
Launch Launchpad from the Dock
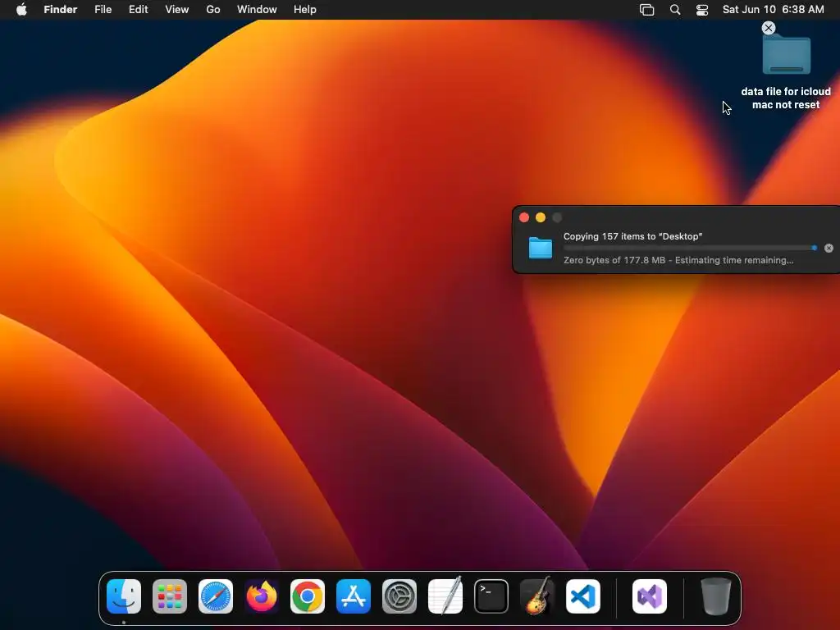170,596
